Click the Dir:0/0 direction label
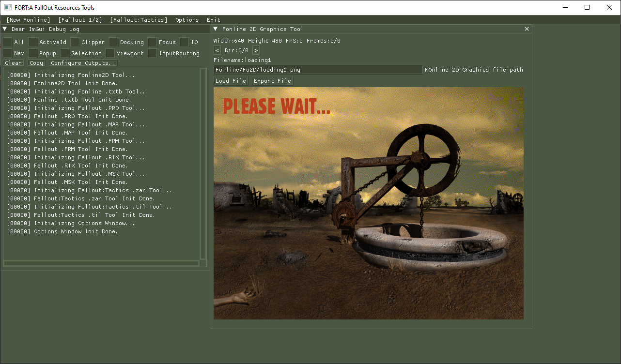This screenshot has width=621, height=364. (x=236, y=50)
